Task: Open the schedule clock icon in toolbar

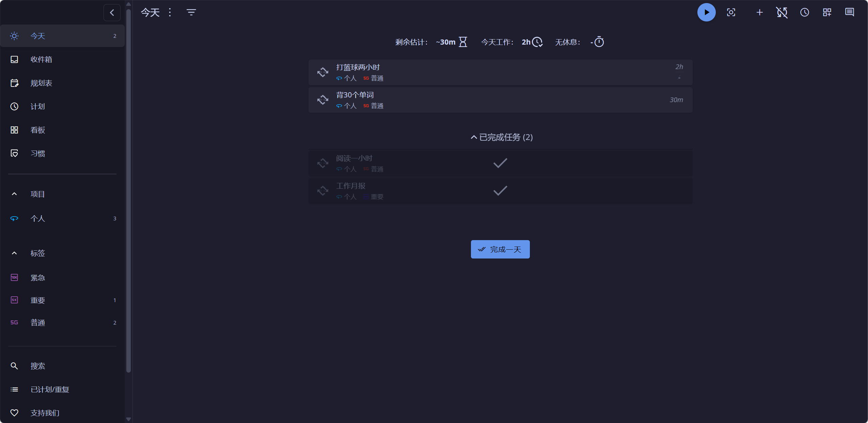Action: tap(804, 13)
